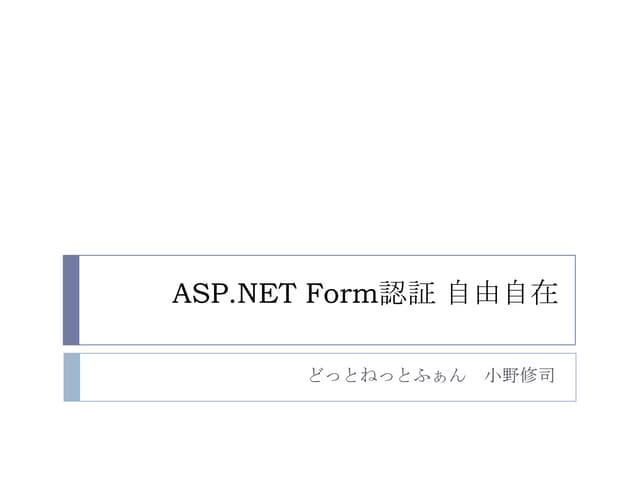Viewport: 640px width, 480px height.
Task: Click the light blue accent bar beside subtitle
Action: tap(71, 377)
